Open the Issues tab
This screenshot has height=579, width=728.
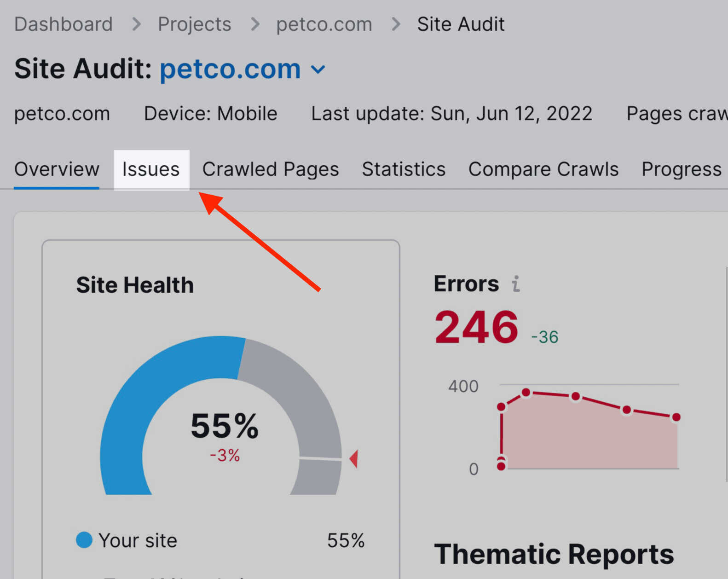pos(151,169)
